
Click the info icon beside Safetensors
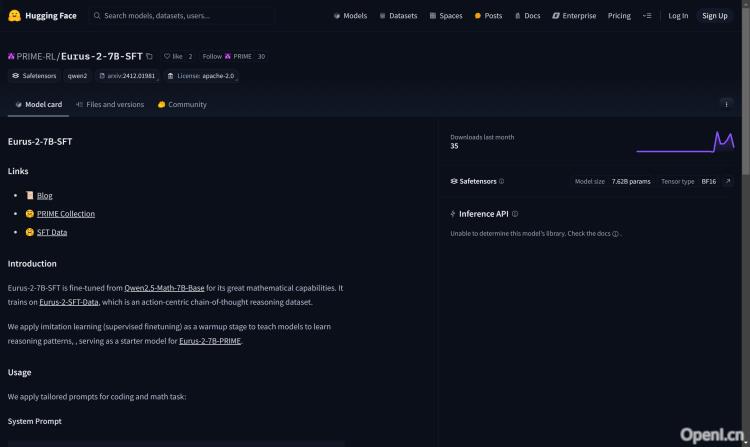(x=502, y=182)
